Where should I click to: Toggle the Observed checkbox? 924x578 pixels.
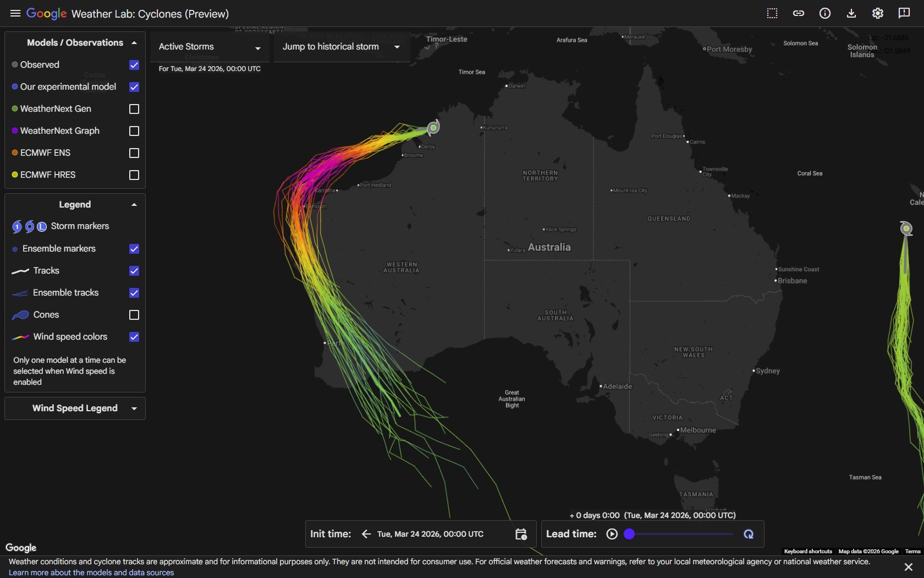click(x=134, y=65)
